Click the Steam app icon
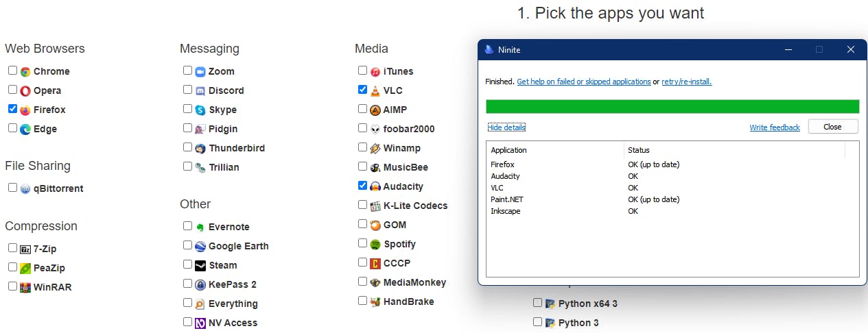Image resolution: width=868 pixels, height=333 pixels. [200, 265]
